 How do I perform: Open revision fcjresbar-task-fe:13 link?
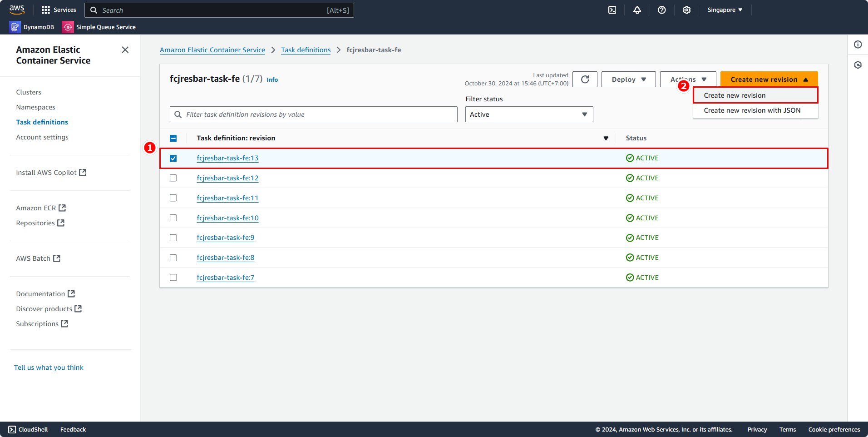pyautogui.click(x=227, y=158)
